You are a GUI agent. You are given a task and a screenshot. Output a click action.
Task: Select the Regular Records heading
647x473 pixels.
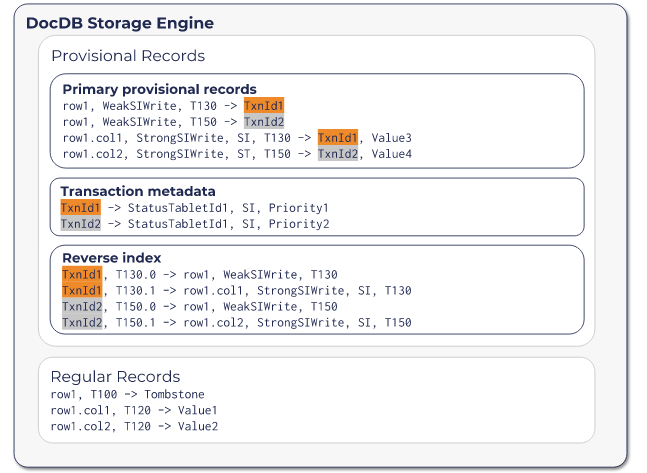[115, 377]
